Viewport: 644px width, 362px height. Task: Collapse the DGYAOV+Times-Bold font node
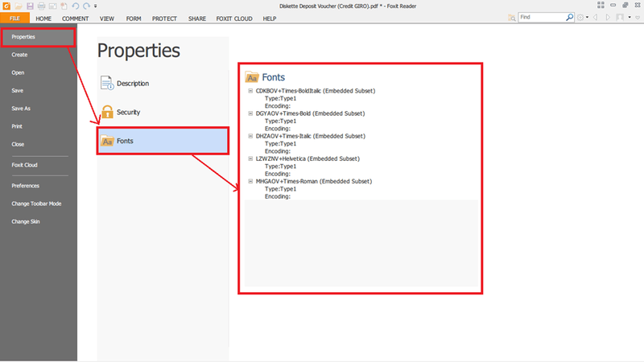[250, 113]
